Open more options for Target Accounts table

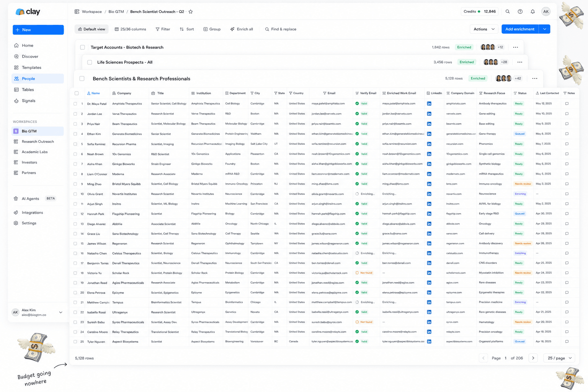point(516,47)
